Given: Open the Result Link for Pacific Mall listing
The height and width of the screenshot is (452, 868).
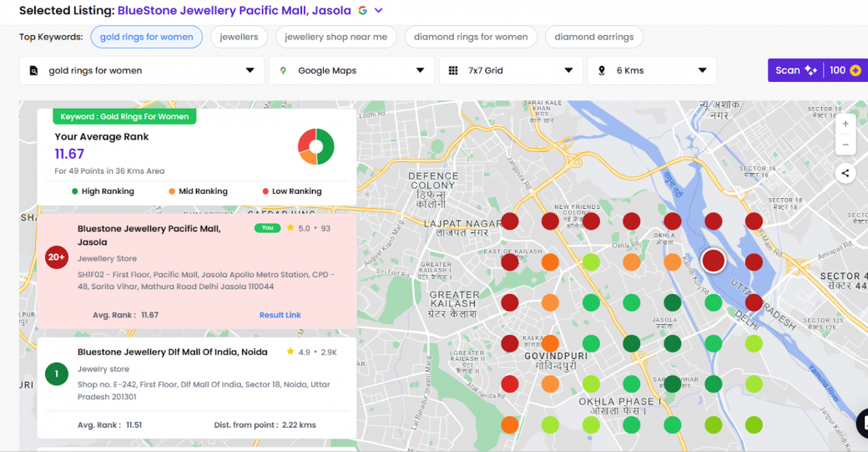Looking at the screenshot, I should (280, 315).
